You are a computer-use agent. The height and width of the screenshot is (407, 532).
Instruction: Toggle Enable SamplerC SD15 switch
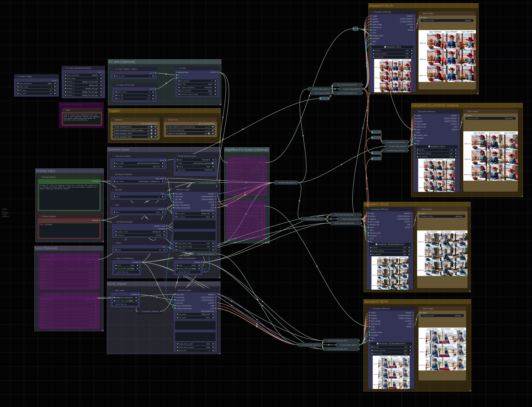tap(152, 133)
